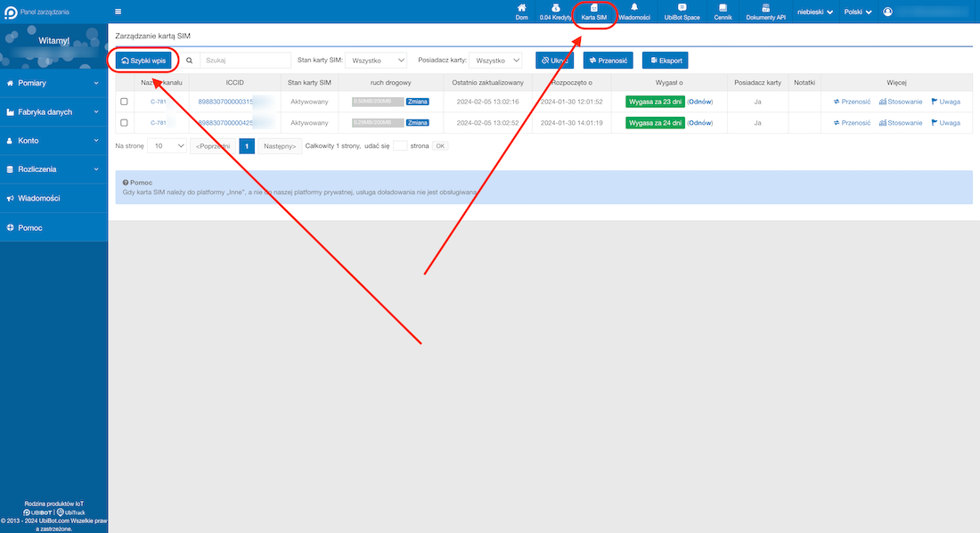The width and height of the screenshot is (980, 533).
Task: Open Posiadacz karty filter dropdown
Action: 496,60
